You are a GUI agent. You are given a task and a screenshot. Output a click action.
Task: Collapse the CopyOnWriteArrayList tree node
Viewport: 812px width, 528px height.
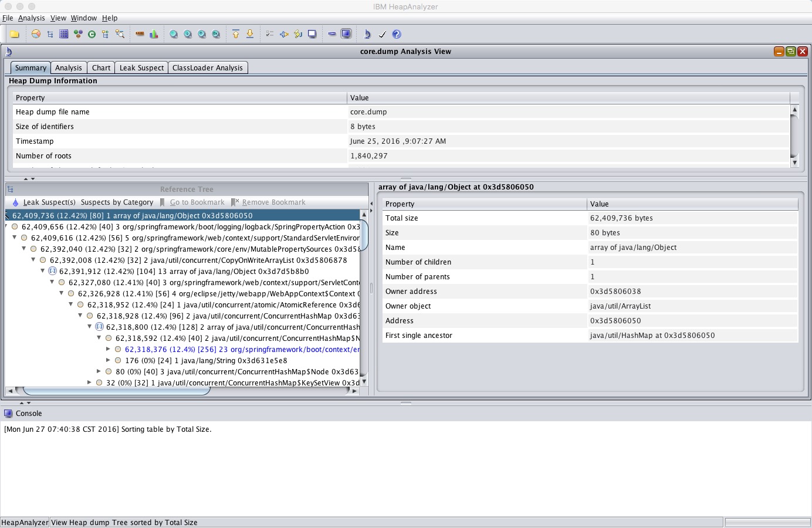click(33, 260)
